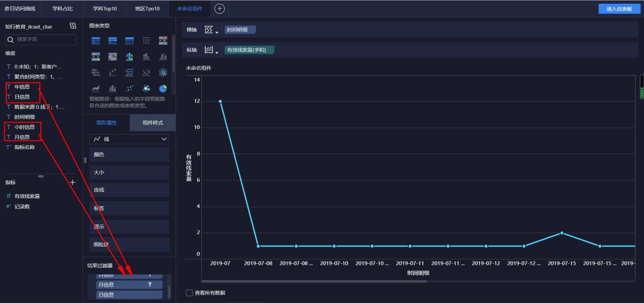
Task: Select the clustered column chart type icon
Action: point(163,56)
